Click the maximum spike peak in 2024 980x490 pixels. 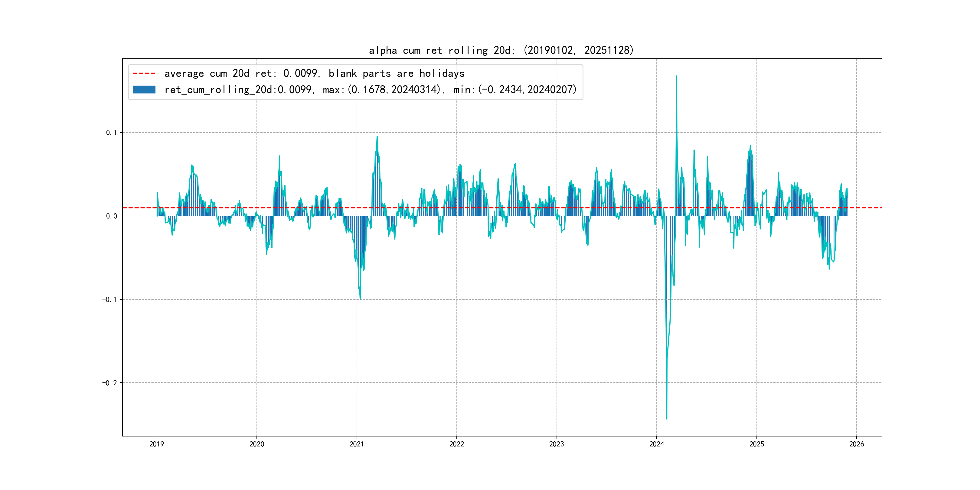pyautogui.click(x=676, y=76)
